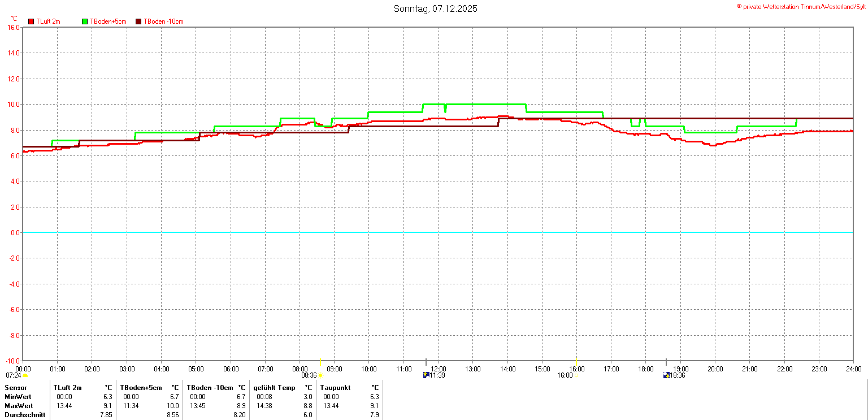
Task: Click the sunset marker at 16:00
Action: coord(576,375)
